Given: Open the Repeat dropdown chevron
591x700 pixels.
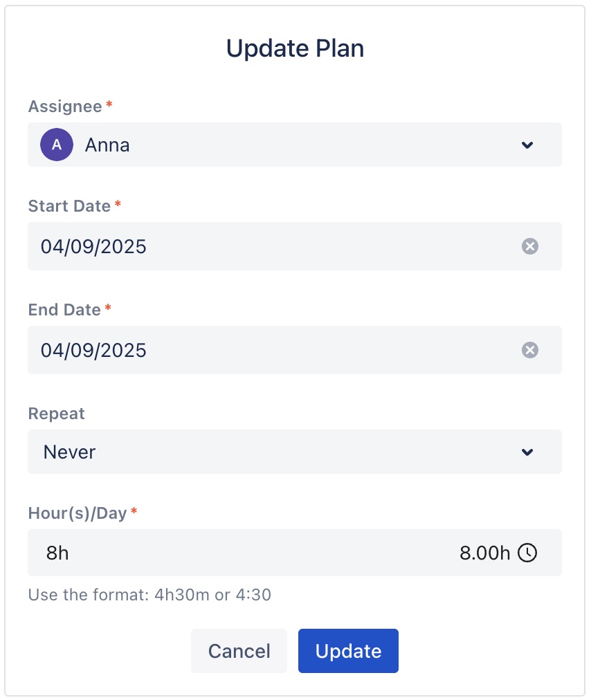Looking at the screenshot, I should point(527,452).
